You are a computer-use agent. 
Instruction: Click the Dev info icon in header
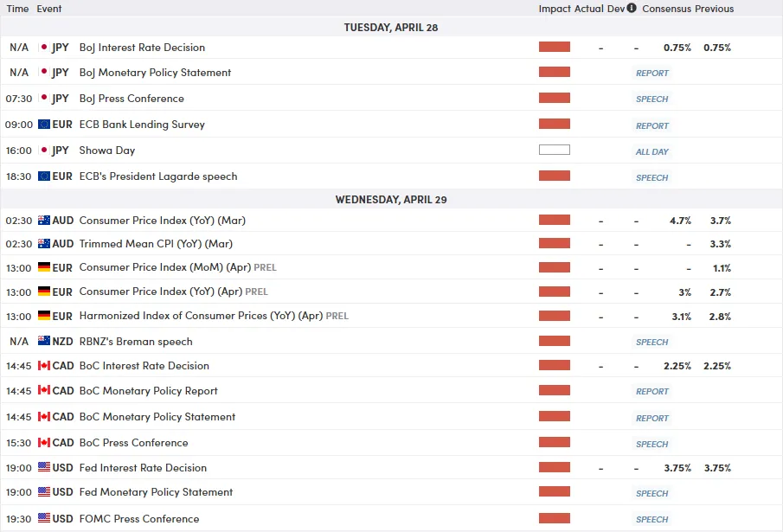pyautogui.click(x=632, y=8)
